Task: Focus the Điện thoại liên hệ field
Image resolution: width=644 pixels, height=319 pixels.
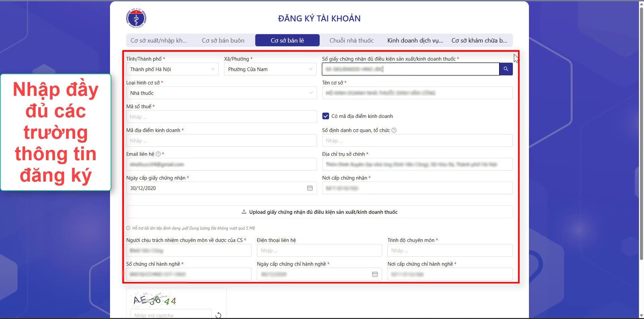Action: tap(319, 251)
